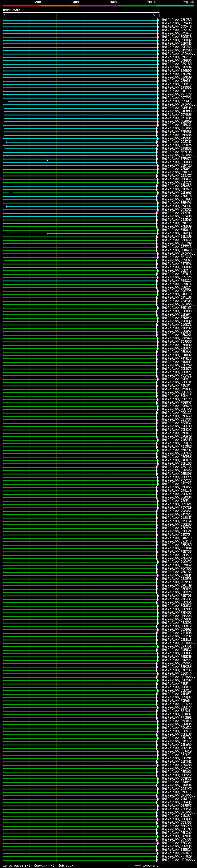Open hit UniRef100_P29197

click(x=177, y=30)
